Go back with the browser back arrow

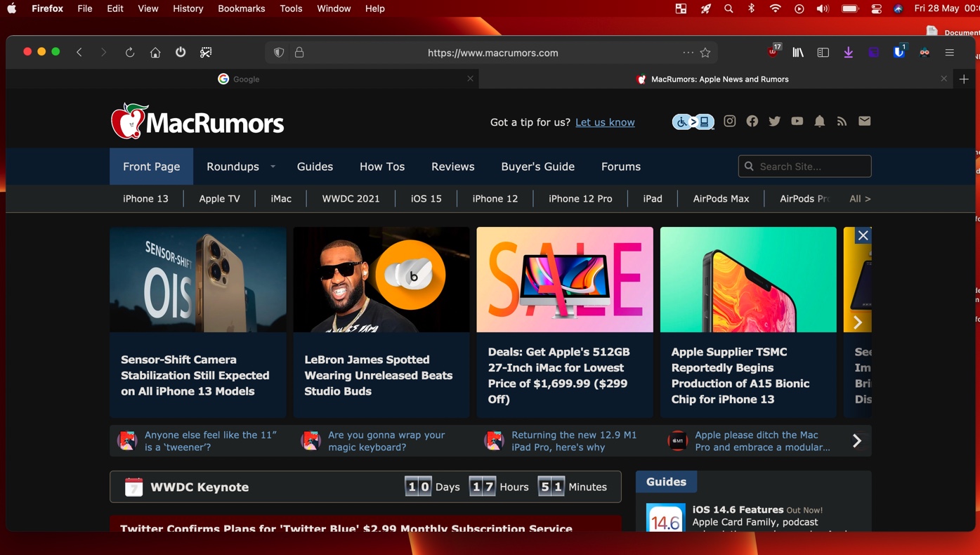point(79,52)
